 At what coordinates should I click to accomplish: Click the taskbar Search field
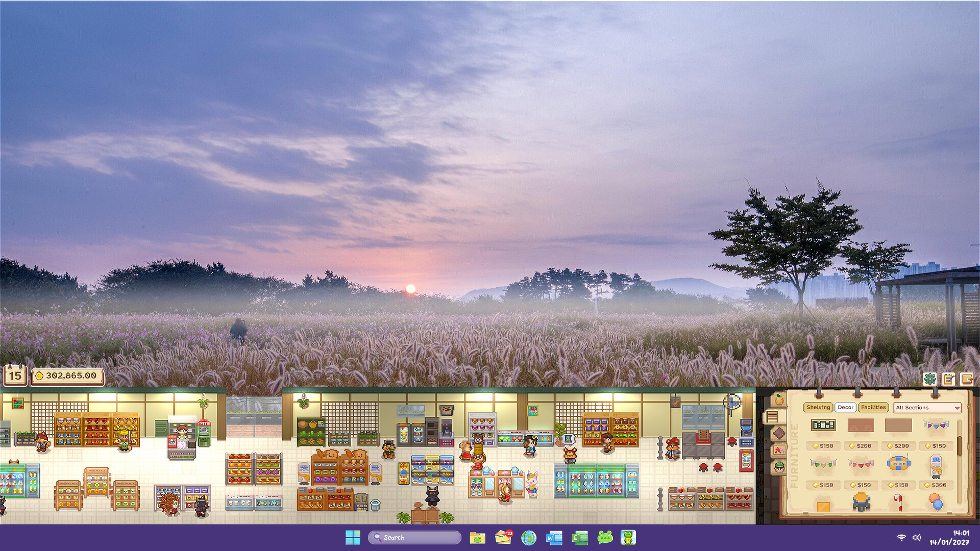pyautogui.click(x=414, y=538)
